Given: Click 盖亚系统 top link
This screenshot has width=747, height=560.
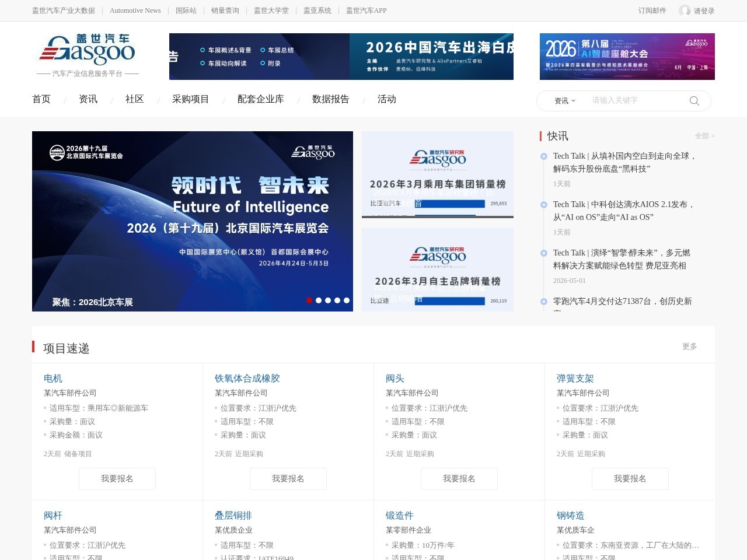Looking at the screenshot, I should point(317,10).
